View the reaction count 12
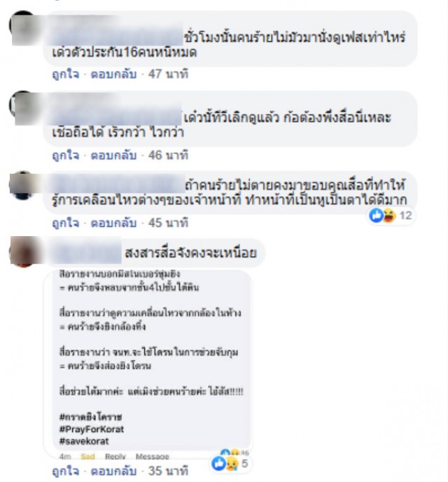The image size is (448, 482). pyautogui.click(x=405, y=216)
